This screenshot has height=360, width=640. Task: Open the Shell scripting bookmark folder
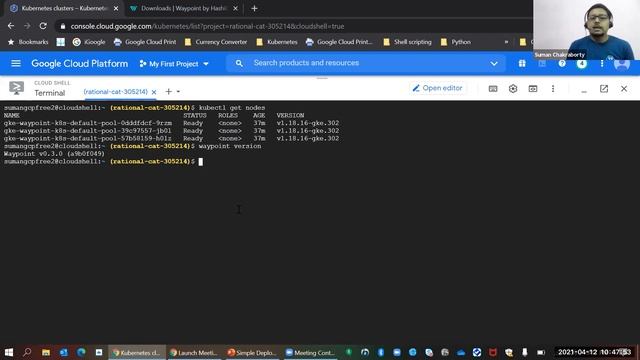407,42
